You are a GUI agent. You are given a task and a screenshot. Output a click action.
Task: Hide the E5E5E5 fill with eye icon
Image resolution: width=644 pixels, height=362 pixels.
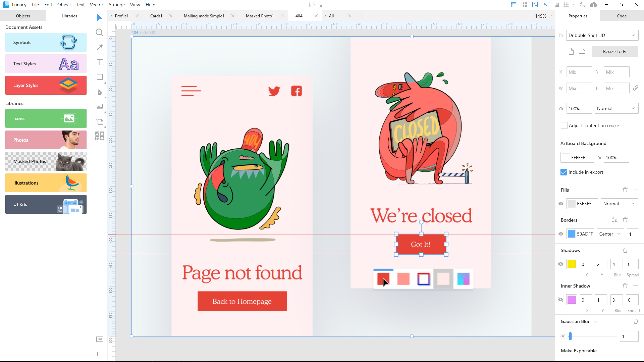[561, 204]
